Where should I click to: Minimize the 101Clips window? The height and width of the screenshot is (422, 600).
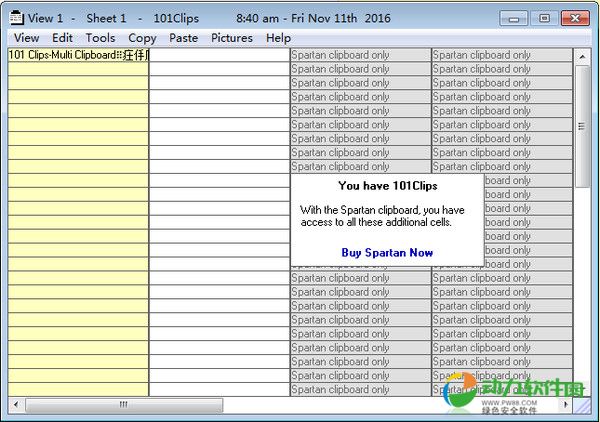514,18
